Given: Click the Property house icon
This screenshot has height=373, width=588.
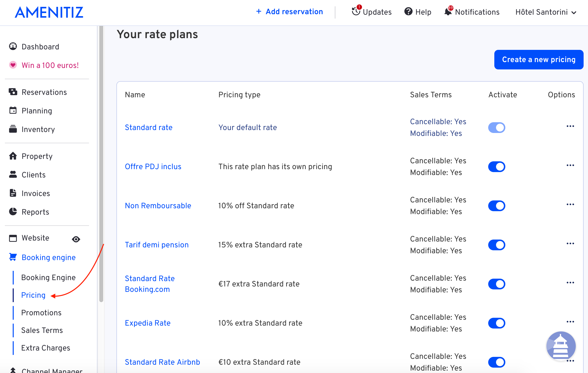Looking at the screenshot, I should click(x=13, y=156).
